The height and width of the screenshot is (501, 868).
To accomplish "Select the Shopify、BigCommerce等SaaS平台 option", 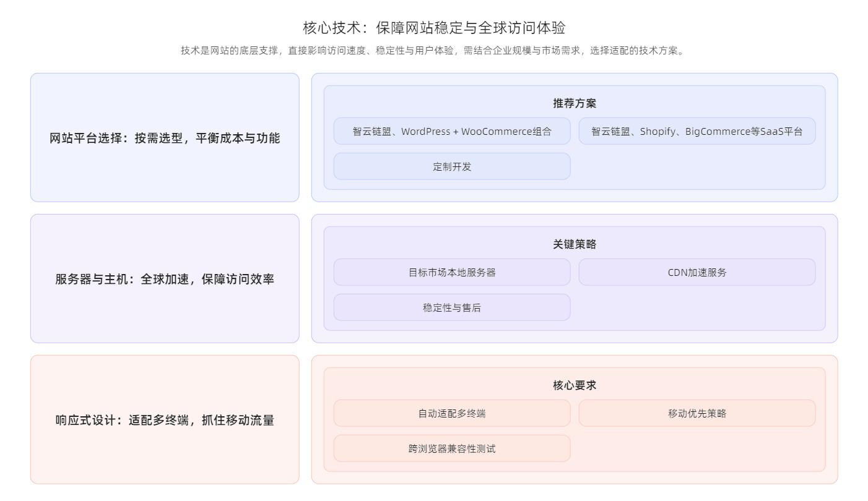I will tap(697, 131).
